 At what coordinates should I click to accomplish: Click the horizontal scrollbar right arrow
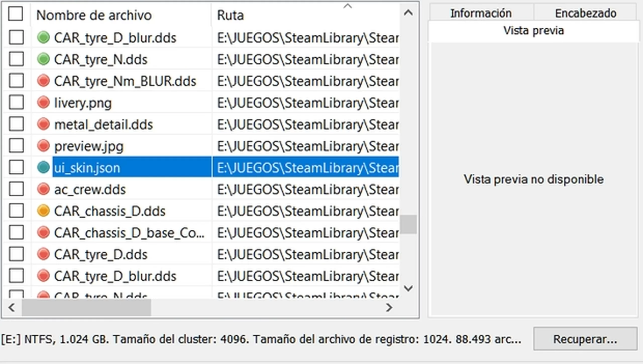tap(389, 307)
